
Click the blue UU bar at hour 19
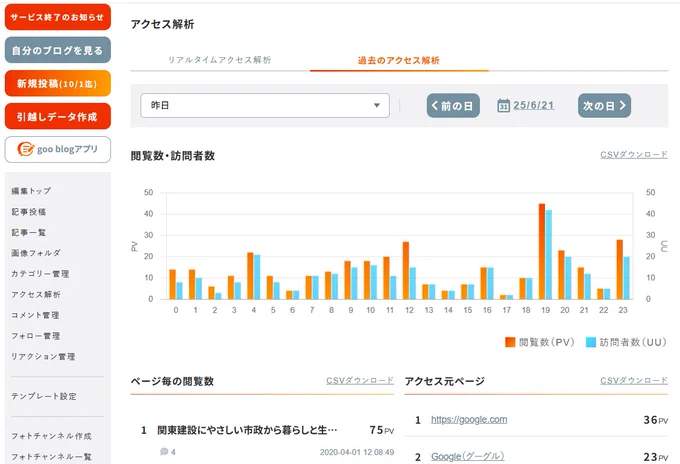[549, 255]
